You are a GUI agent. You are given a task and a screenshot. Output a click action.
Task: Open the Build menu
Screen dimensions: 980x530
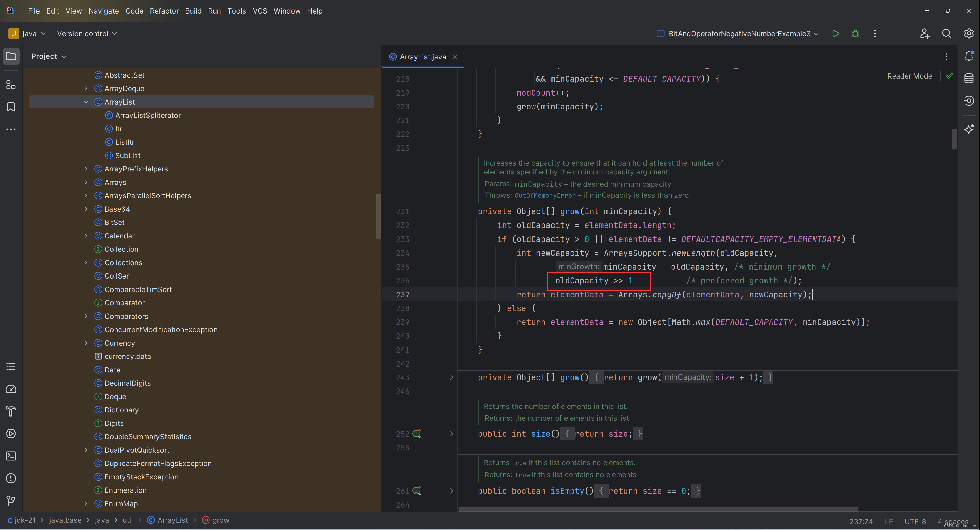[x=193, y=11]
